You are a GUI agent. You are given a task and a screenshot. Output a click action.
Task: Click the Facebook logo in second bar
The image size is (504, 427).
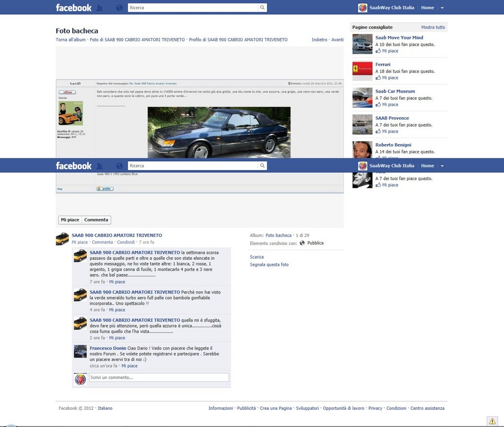click(73, 166)
